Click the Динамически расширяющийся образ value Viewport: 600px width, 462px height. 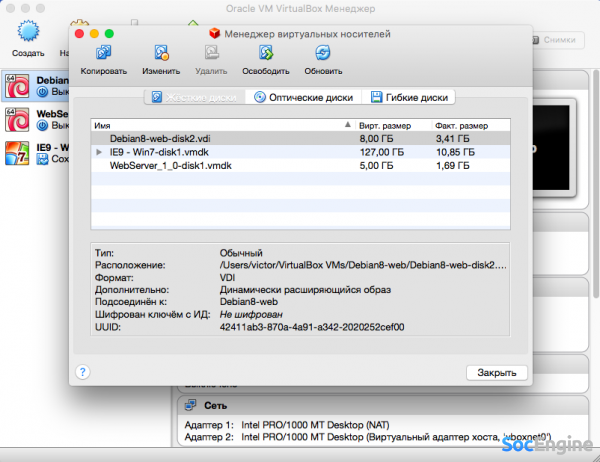(305, 290)
